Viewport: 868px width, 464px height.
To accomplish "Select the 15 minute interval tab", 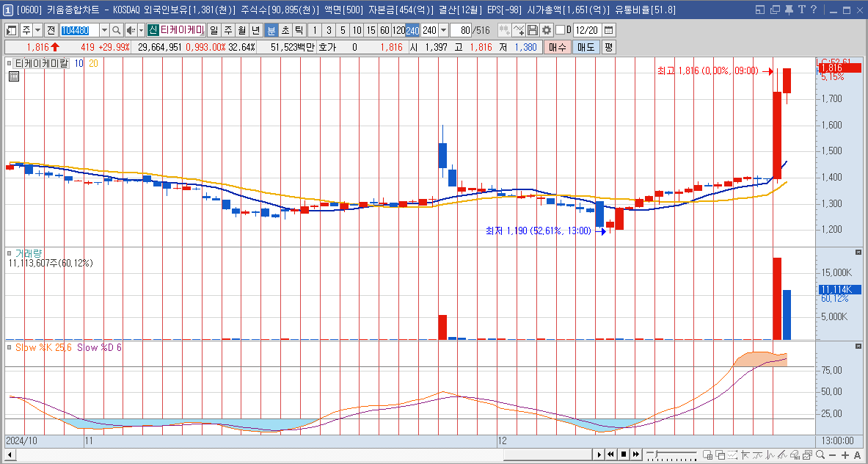I will 371,30.
